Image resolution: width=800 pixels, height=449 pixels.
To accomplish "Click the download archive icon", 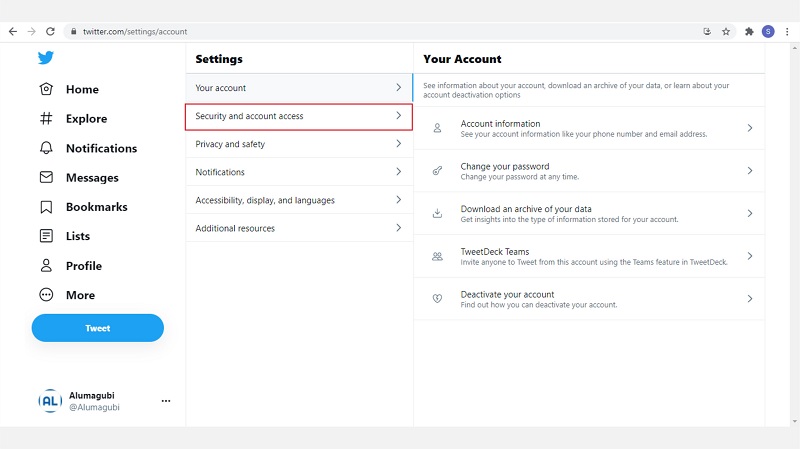I will [437, 213].
